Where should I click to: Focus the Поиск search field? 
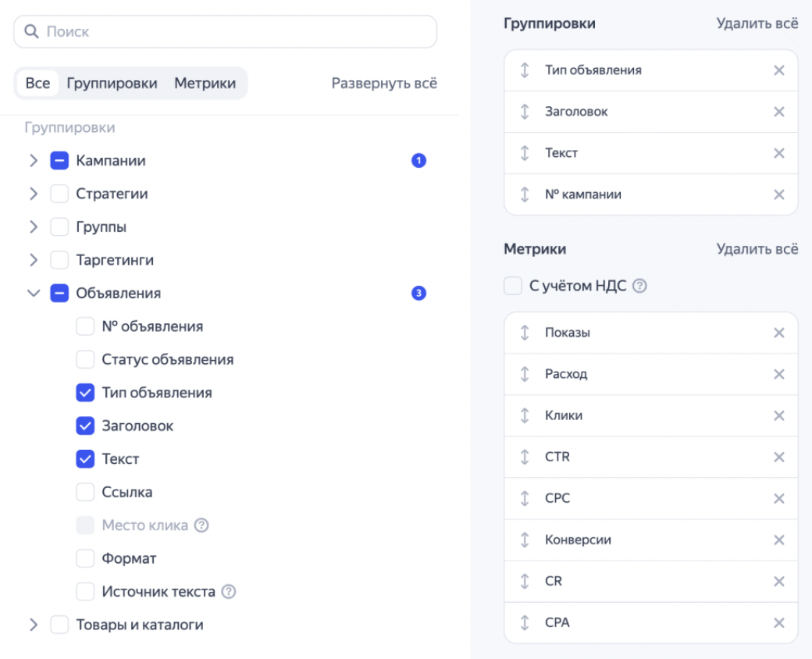coord(226,31)
